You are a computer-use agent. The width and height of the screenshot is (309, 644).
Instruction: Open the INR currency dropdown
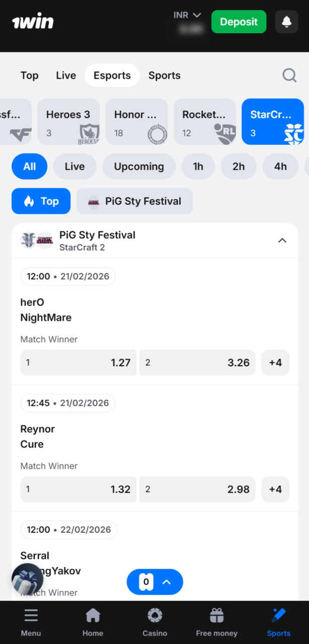point(187,15)
